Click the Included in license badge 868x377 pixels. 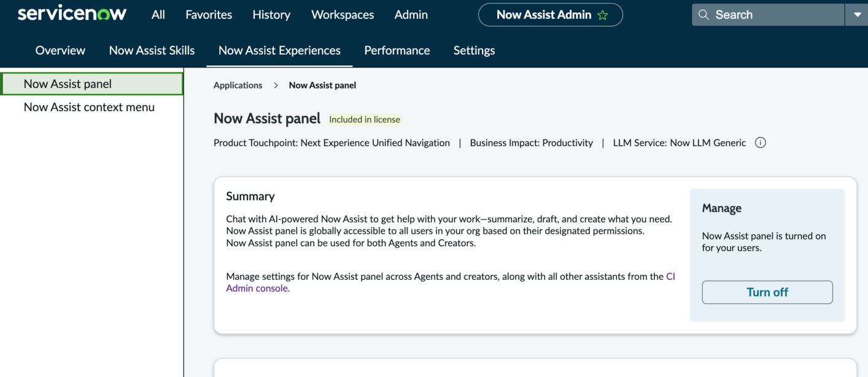click(x=365, y=120)
